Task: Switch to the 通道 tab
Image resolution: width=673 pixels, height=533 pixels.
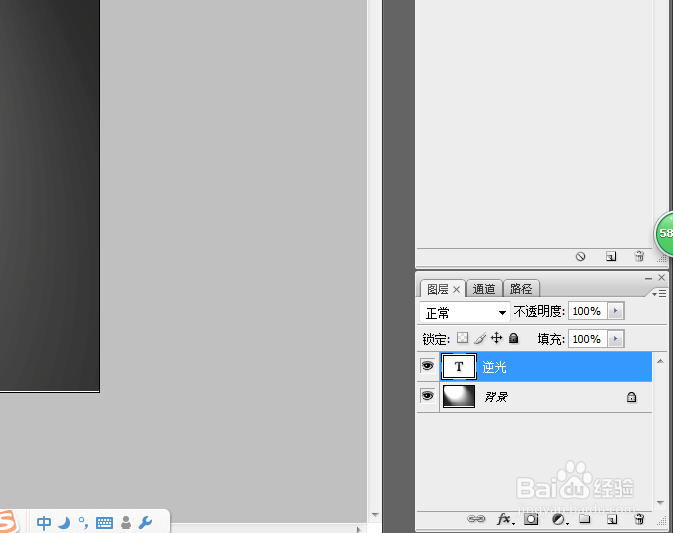Action: pos(484,289)
